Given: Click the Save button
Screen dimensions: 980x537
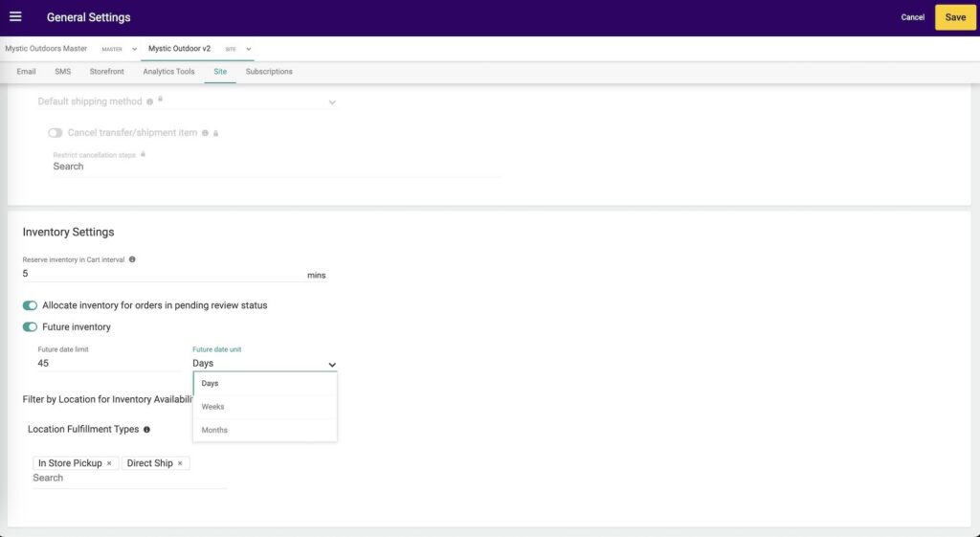Looking at the screenshot, I should pyautogui.click(x=955, y=17).
